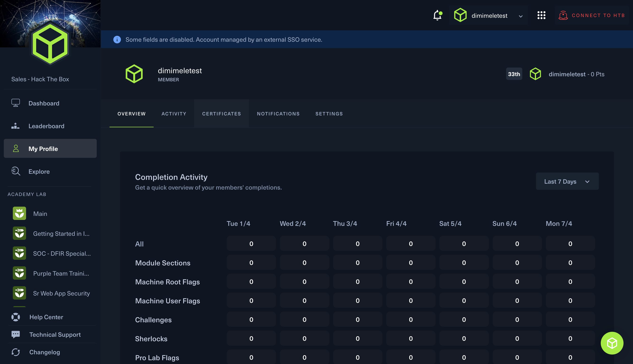Expand the dimimeletest account dropdown
Viewport: 633px width, 364px height.
(x=488, y=15)
